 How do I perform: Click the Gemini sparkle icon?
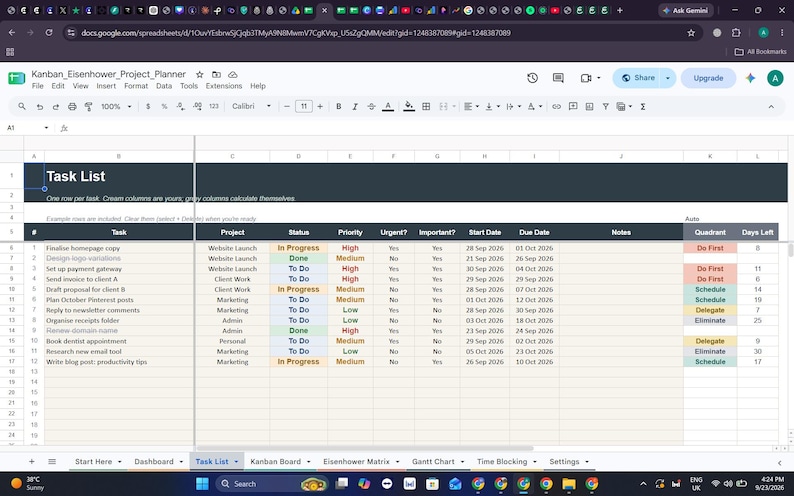[x=750, y=78]
